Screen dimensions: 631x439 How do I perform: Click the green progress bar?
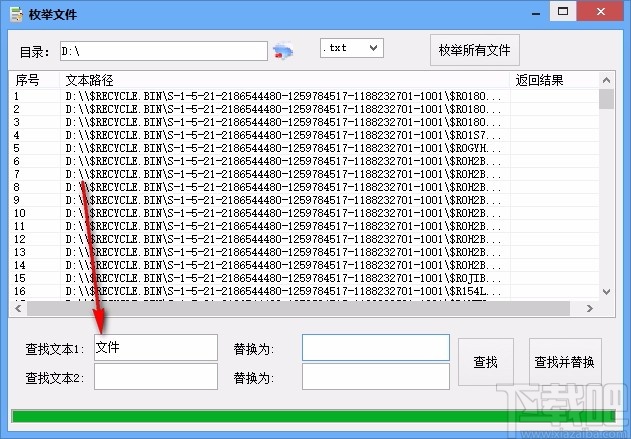tap(313, 416)
